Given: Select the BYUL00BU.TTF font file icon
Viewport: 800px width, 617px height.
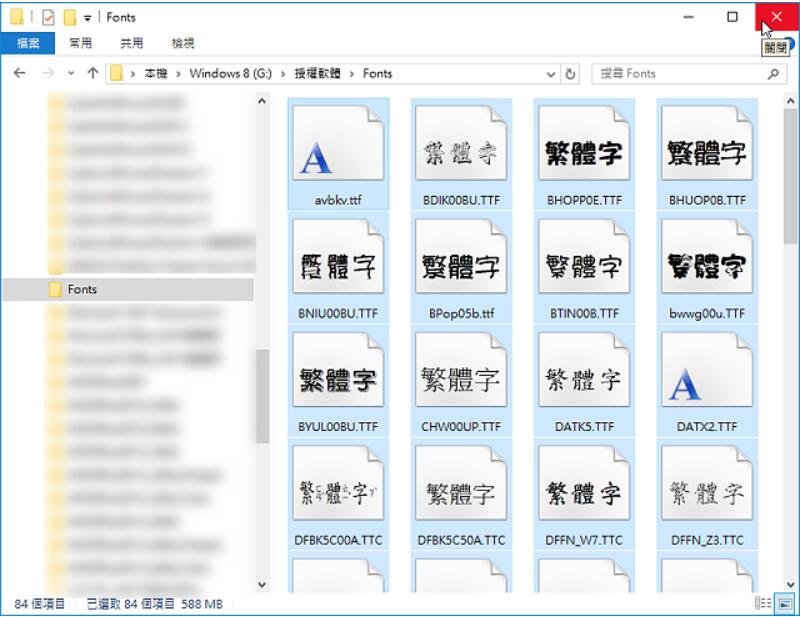Looking at the screenshot, I should click(x=338, y=370).
